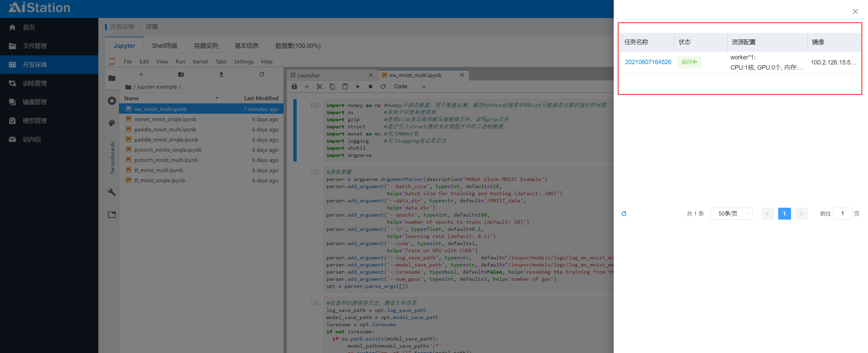Click the refresh icon in task panel

point(624,213)
